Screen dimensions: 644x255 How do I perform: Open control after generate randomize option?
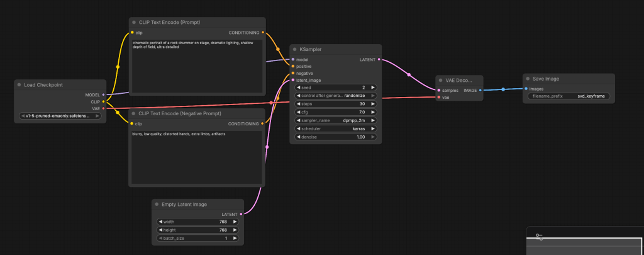coord(335,96)
